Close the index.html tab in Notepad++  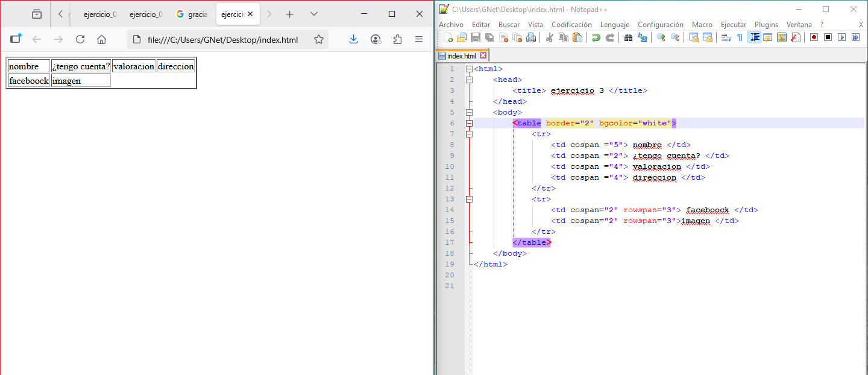point(483,55)
